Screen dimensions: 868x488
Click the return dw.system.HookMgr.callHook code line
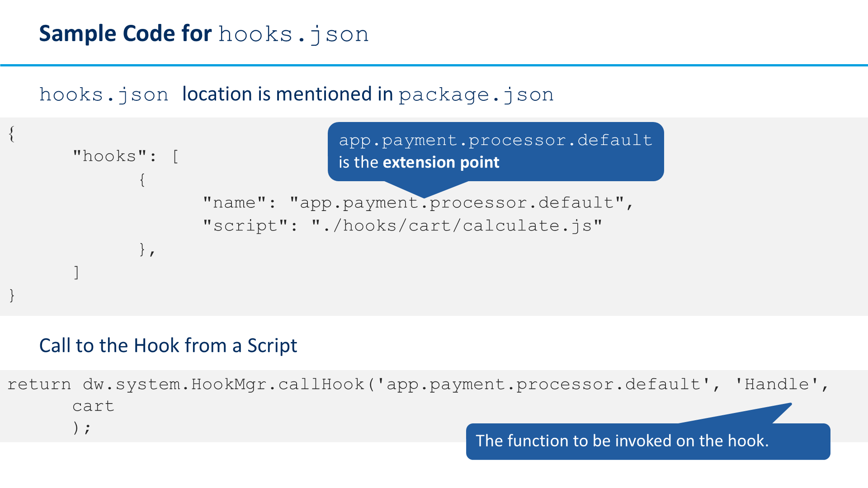pos(418,384)
